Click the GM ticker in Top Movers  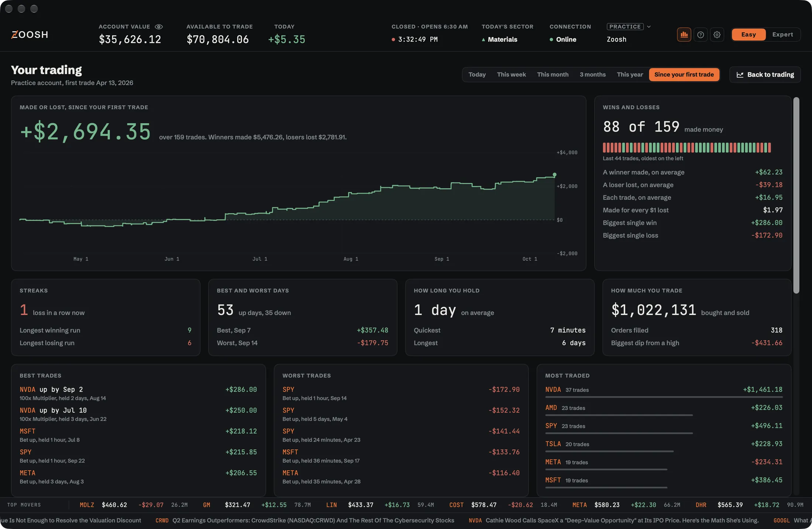206,505
